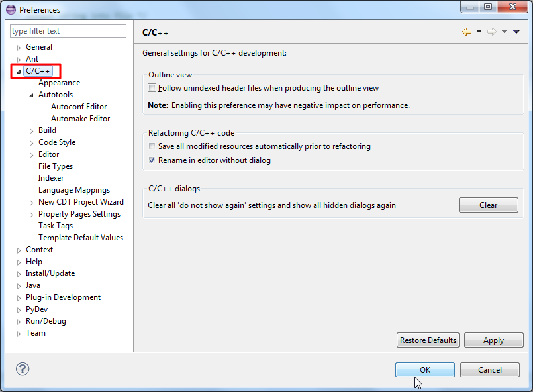Click the back navigation arrow icon

point(467,32)
